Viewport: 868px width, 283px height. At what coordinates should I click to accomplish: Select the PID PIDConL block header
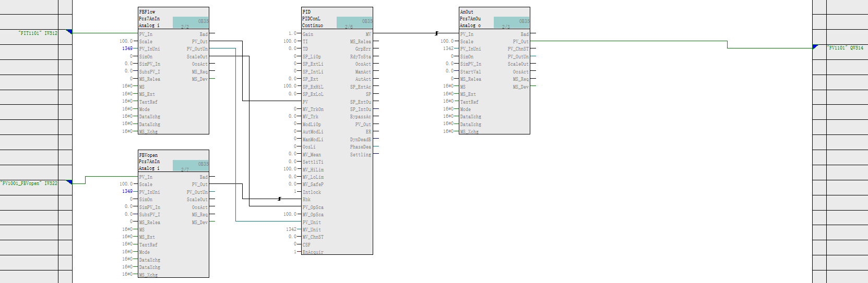(x=318, y=18)
